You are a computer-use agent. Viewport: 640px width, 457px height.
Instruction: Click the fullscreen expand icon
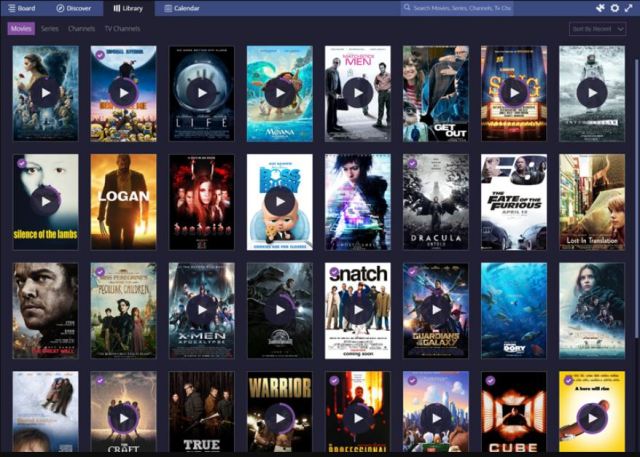click(x=630, y=8)
